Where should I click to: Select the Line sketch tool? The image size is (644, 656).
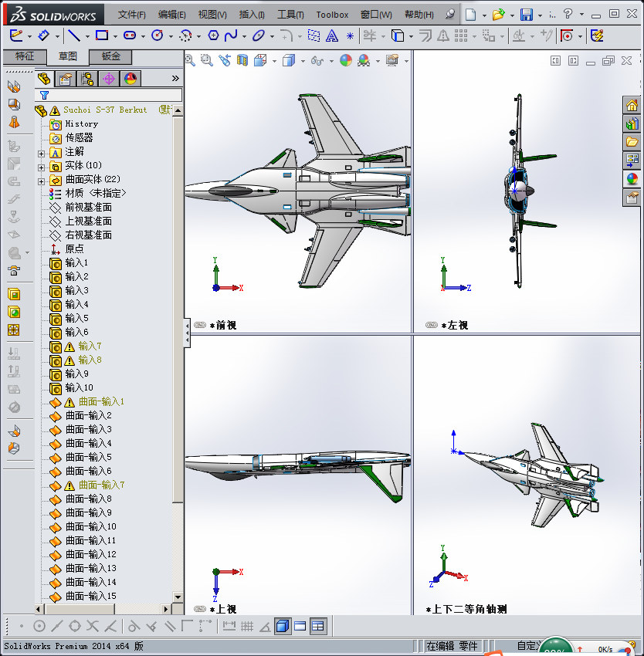coord(74,36)
